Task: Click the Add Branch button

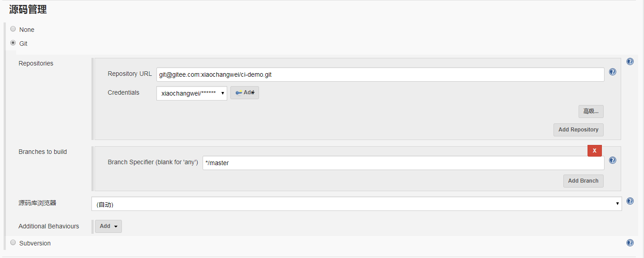Action: 583,181
